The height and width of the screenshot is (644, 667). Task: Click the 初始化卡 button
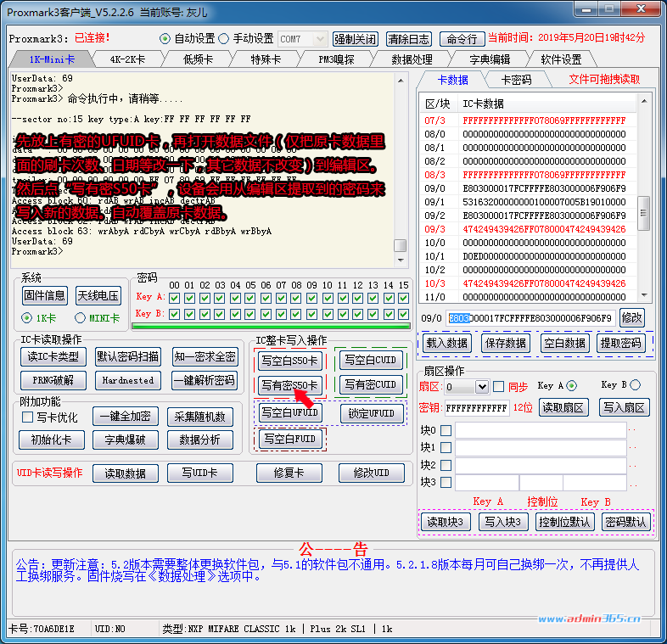tap(52, 440)
